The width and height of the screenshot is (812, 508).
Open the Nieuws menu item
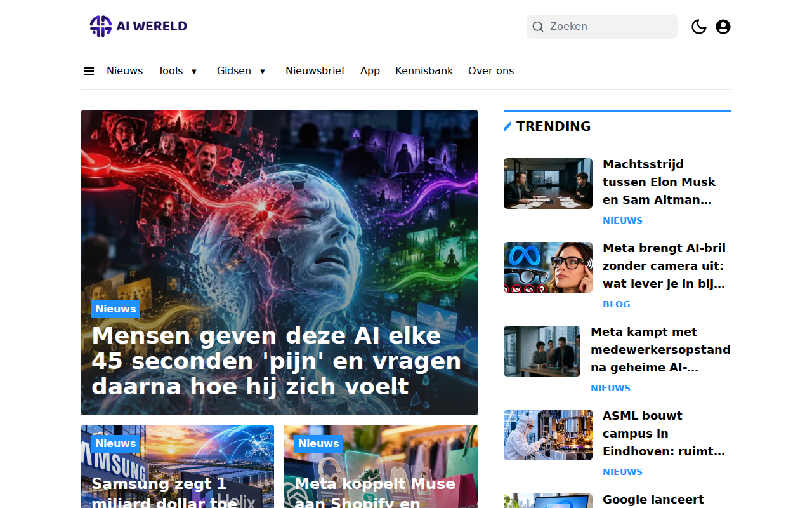124,71
